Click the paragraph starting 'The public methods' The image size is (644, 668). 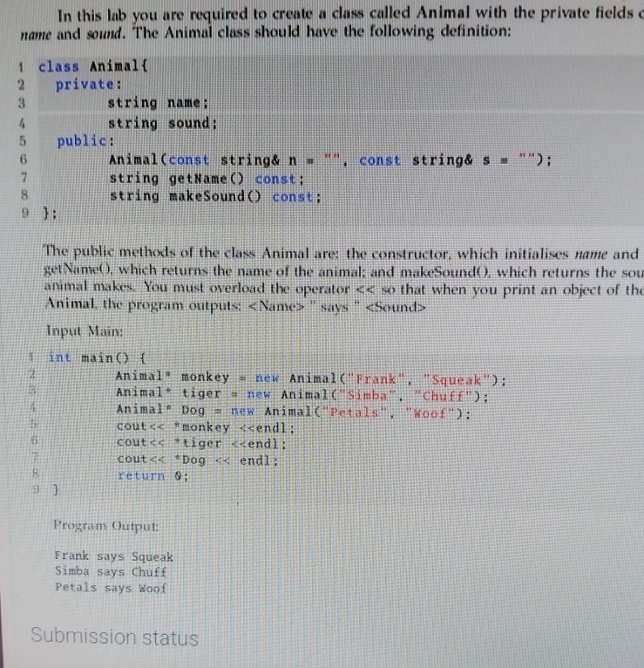344,279
